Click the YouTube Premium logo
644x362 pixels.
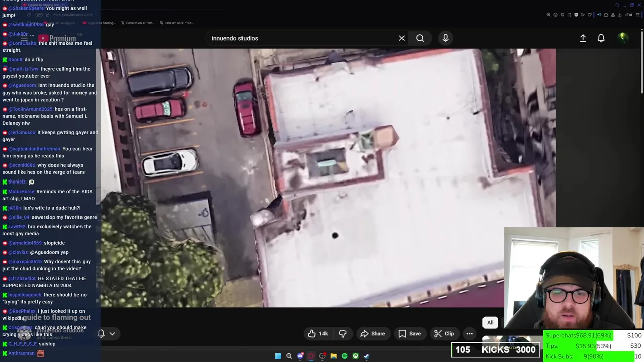tap(57, 38)
